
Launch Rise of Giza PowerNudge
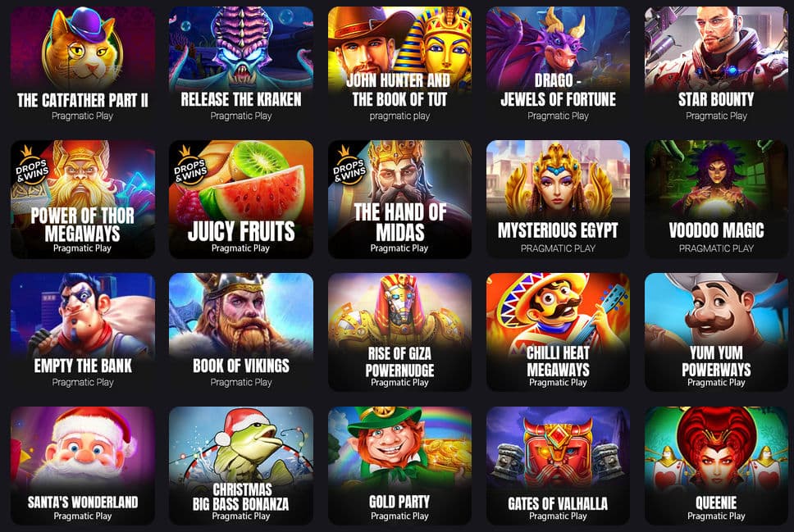pos(399,332)
